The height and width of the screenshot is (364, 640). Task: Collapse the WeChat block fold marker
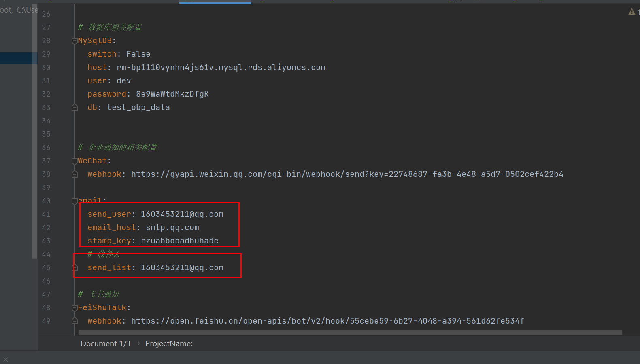click(x=74, y=161)
